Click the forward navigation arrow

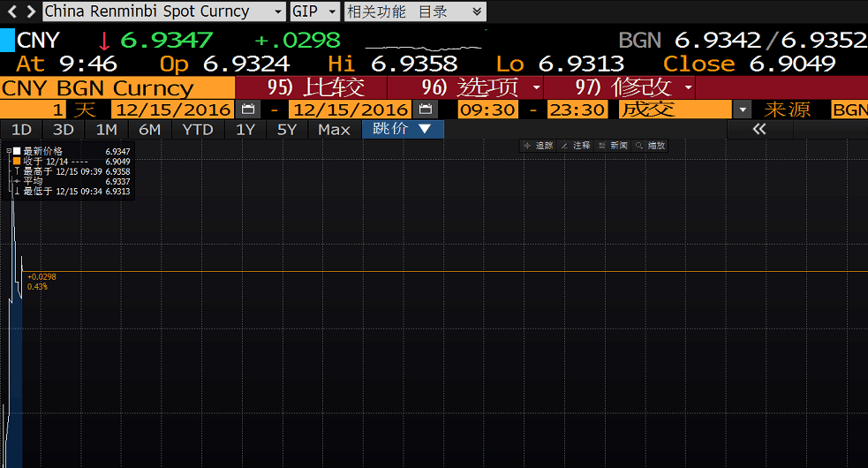point(30,11)
